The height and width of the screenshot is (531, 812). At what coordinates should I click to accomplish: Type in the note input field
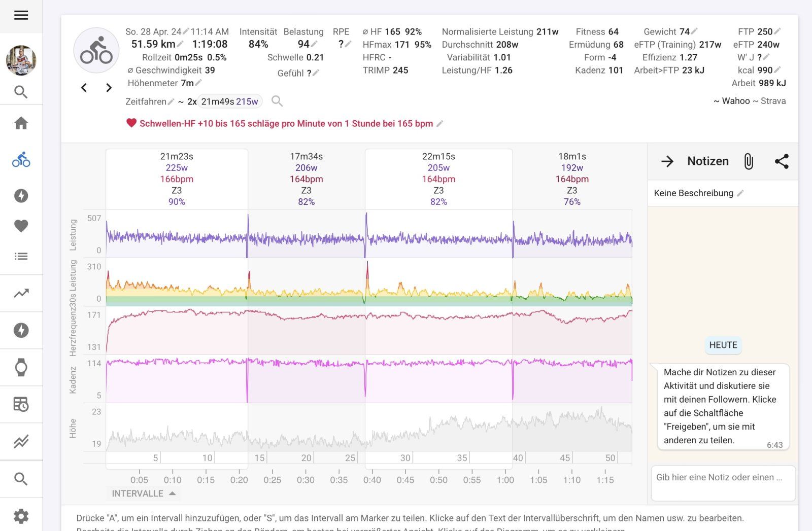pos(723,483)
